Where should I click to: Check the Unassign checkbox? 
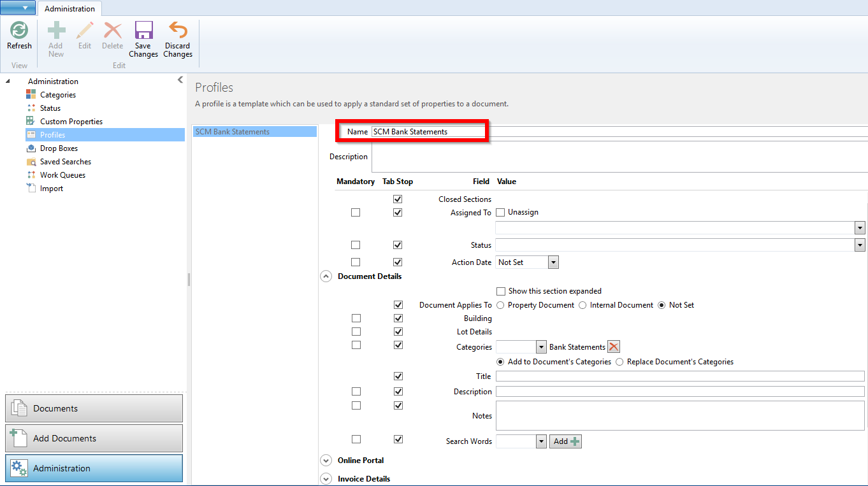(500, 212)
